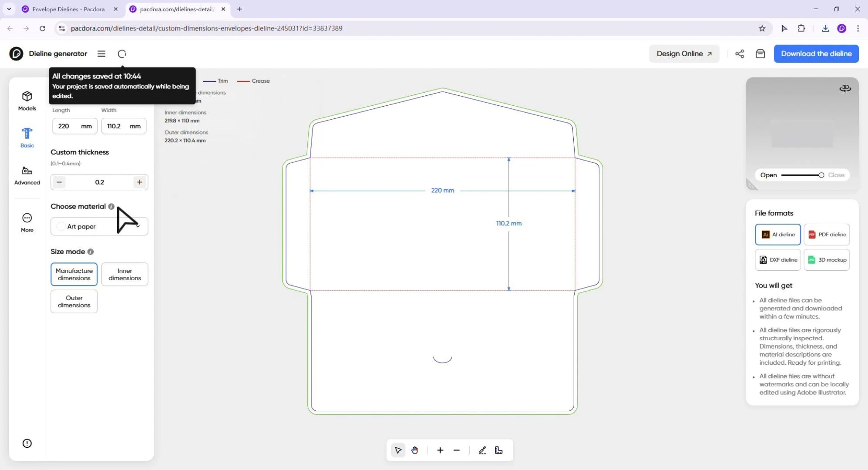Open the saved projects box icon
The height and width of the screenshot is (470, 868).
point(760,54)
